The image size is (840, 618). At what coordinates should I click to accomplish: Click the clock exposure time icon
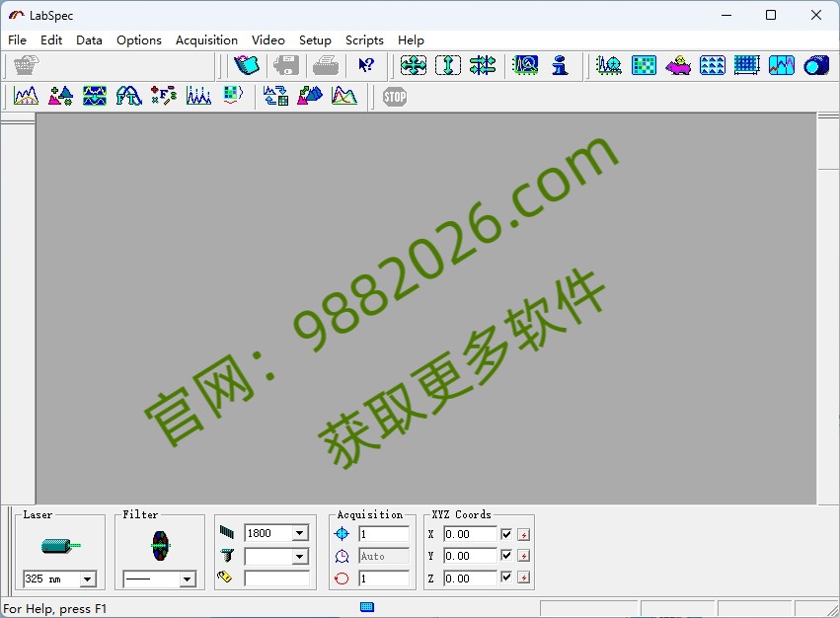pyautogui.click(x=342, y=556)
